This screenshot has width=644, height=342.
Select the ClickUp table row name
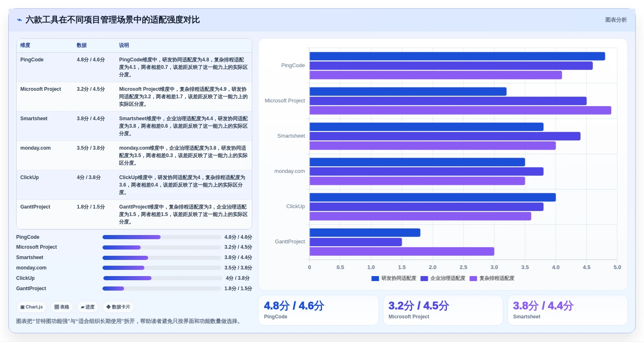29,177
